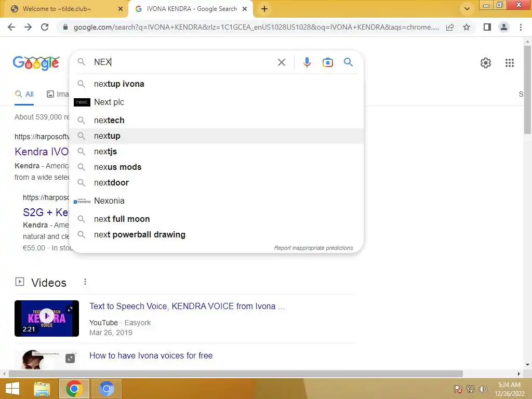
Task: Choose suggestion nexus mods
Action: tap(216, 167)
